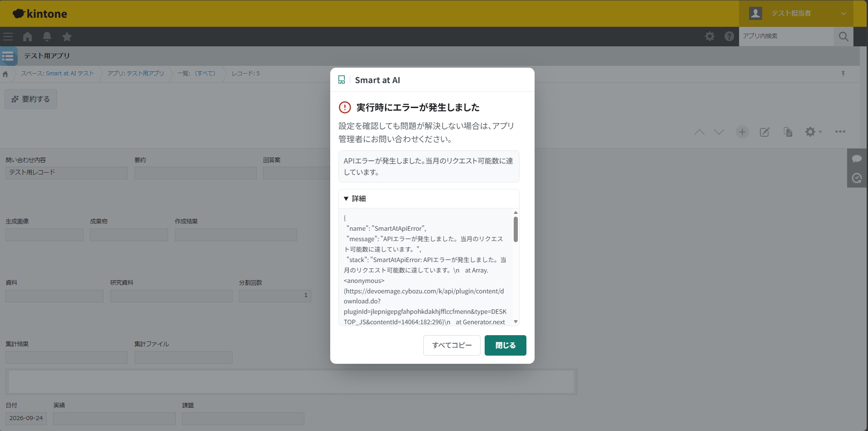Click the kintone logo
868x431 pixels.
point(40,14)
